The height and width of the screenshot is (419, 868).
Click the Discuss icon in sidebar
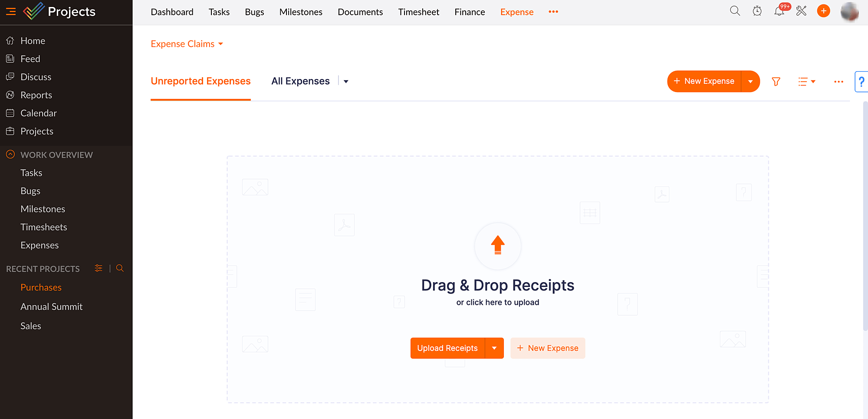(x=10, y=77)
